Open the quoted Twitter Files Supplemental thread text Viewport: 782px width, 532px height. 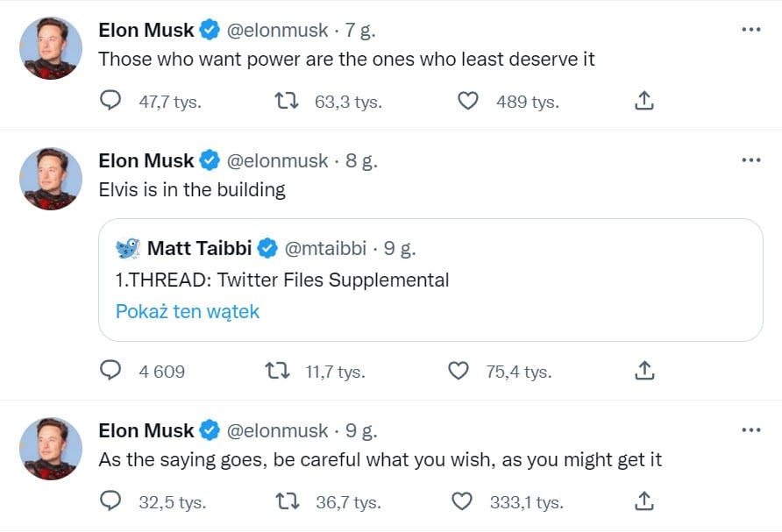282,280
